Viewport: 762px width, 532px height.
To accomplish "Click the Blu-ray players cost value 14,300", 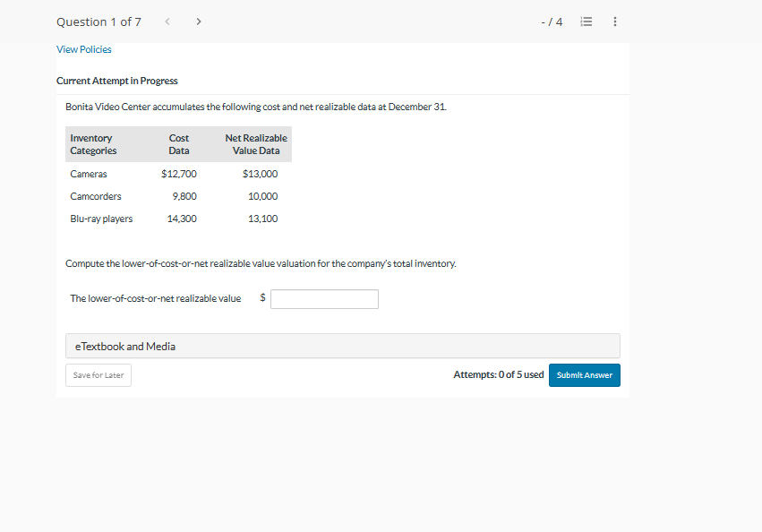I will click(x=181, y=218).
